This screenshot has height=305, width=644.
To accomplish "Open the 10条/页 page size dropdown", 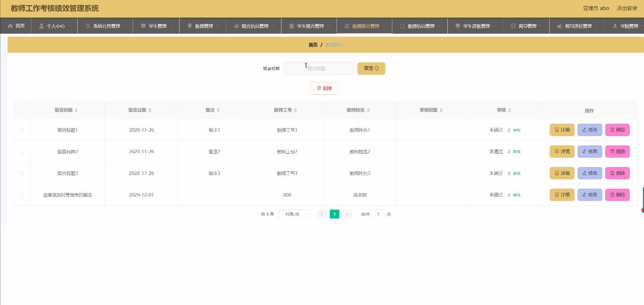I will pyautogui.click(x=294, y=214).
